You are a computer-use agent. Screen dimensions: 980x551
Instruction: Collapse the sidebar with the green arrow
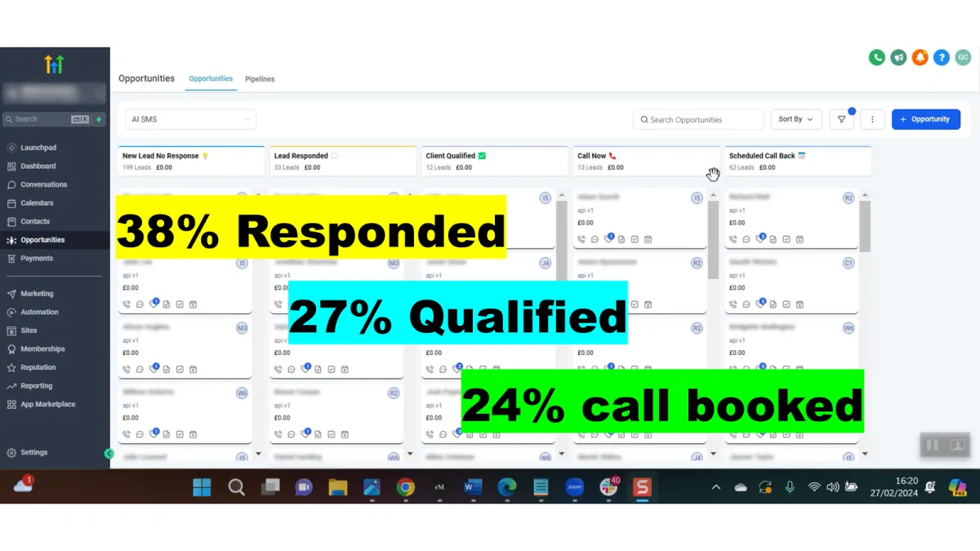109,453
